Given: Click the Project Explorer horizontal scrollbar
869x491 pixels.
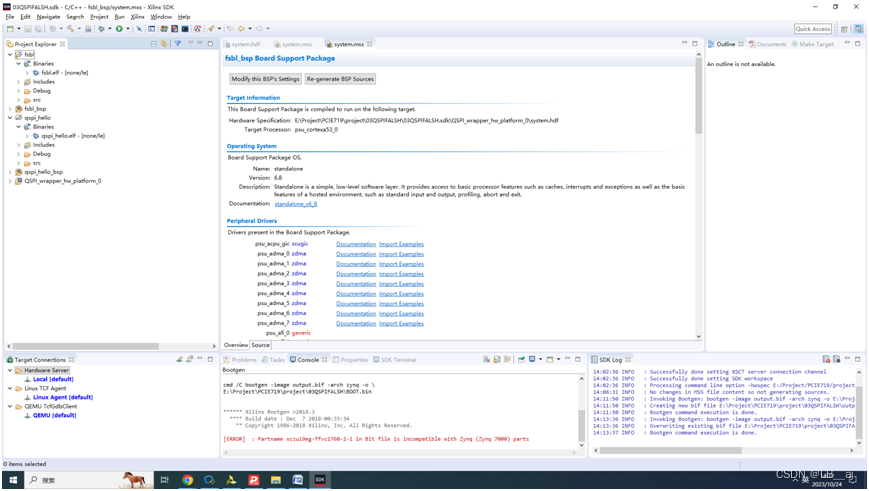Looking at the screenshot, I should pos(86,346).
